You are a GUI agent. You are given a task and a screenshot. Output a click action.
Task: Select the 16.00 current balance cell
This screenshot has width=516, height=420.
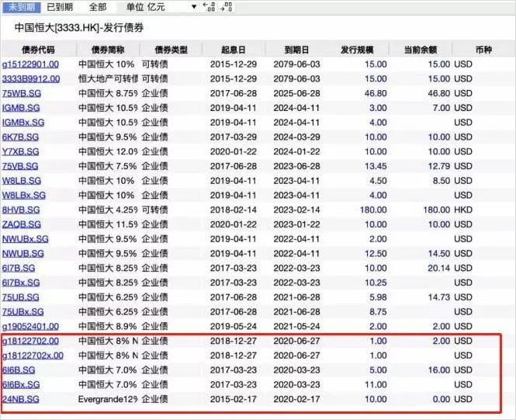(439, 370)
